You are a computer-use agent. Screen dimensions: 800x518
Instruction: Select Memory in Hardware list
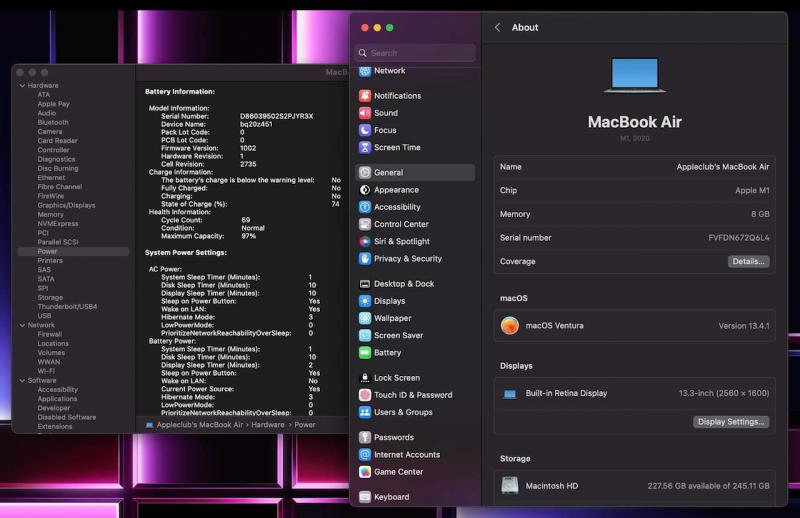click(x=50, y=215)
